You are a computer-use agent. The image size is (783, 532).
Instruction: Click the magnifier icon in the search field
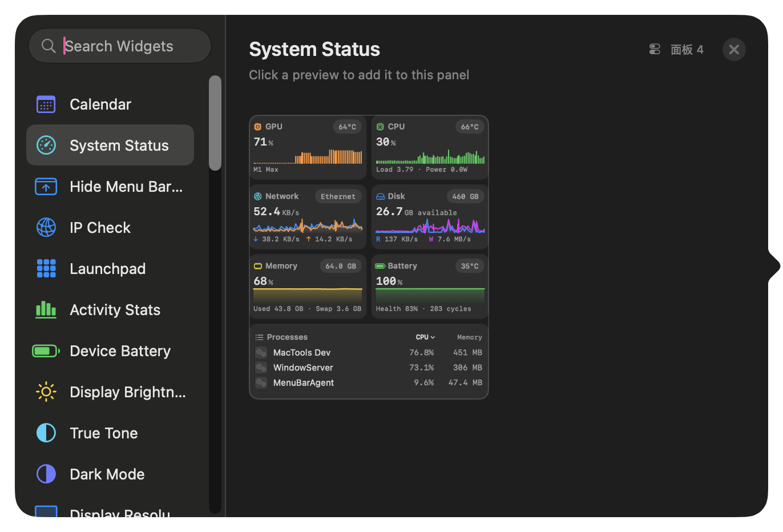[49, 46]
